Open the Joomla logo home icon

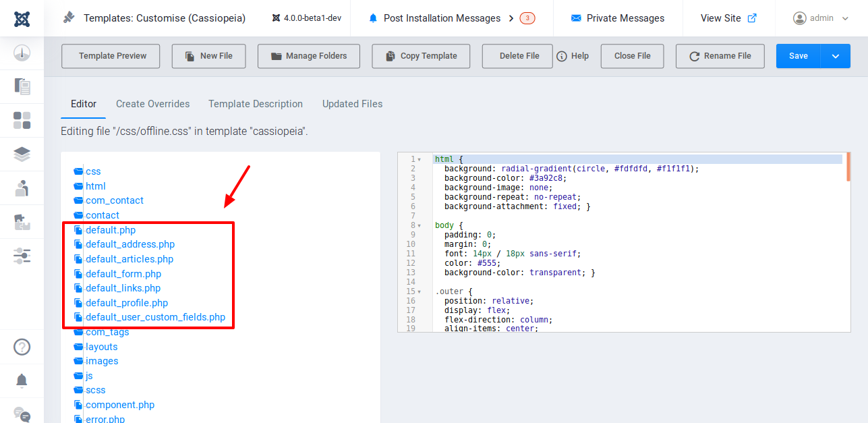[x=21, y=18]
